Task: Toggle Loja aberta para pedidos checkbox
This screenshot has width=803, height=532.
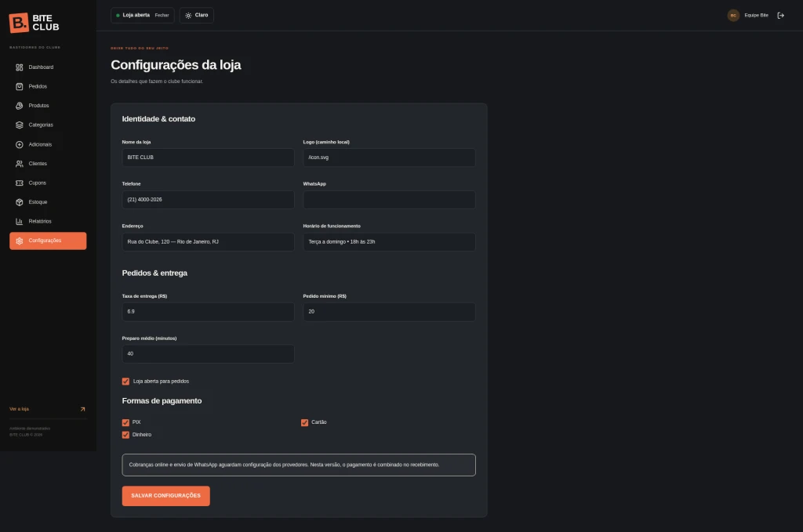Action: 125,381
